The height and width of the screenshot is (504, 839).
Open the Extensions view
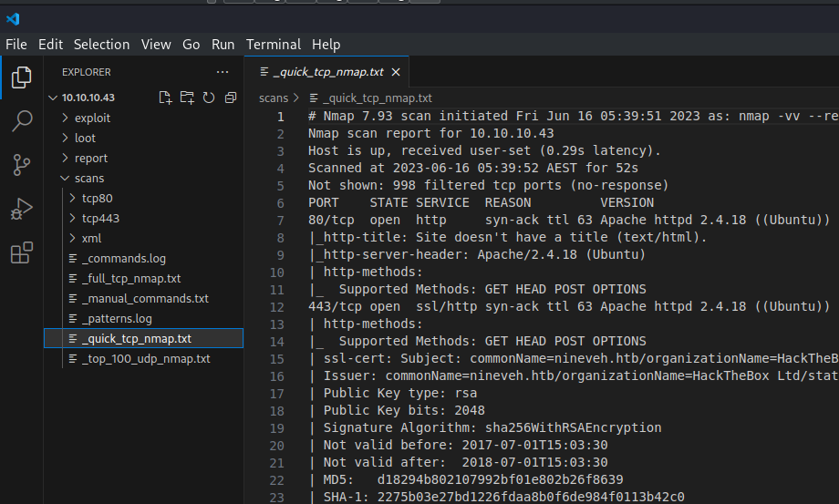(21, 252)
